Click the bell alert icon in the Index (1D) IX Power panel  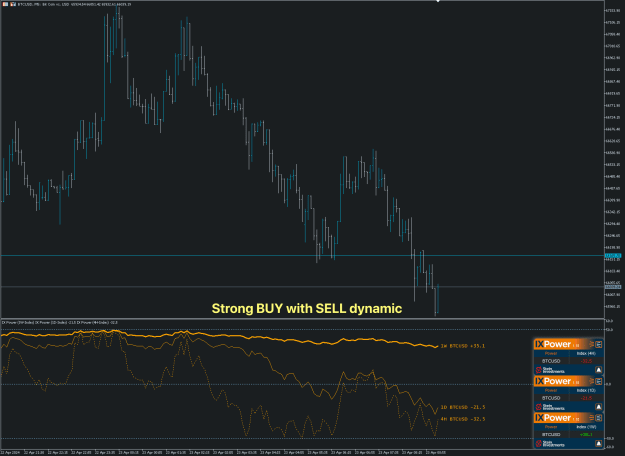[x=599, y=407]
